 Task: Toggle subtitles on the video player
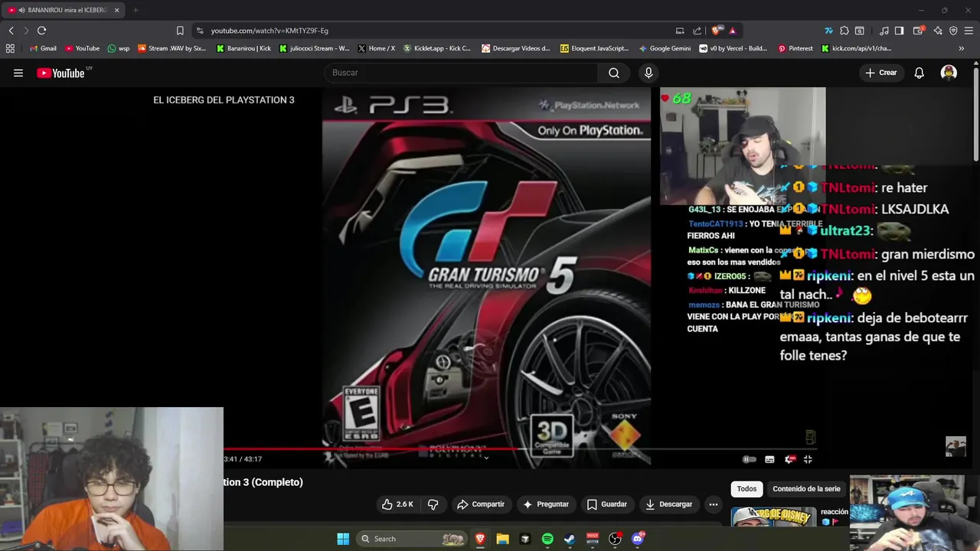769,459
